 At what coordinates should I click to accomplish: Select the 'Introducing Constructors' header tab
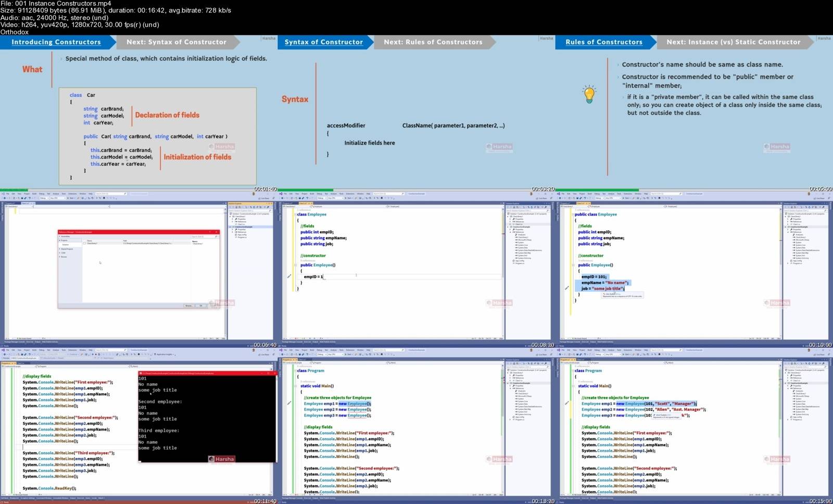pyautogui.click(x=56, y=42)
